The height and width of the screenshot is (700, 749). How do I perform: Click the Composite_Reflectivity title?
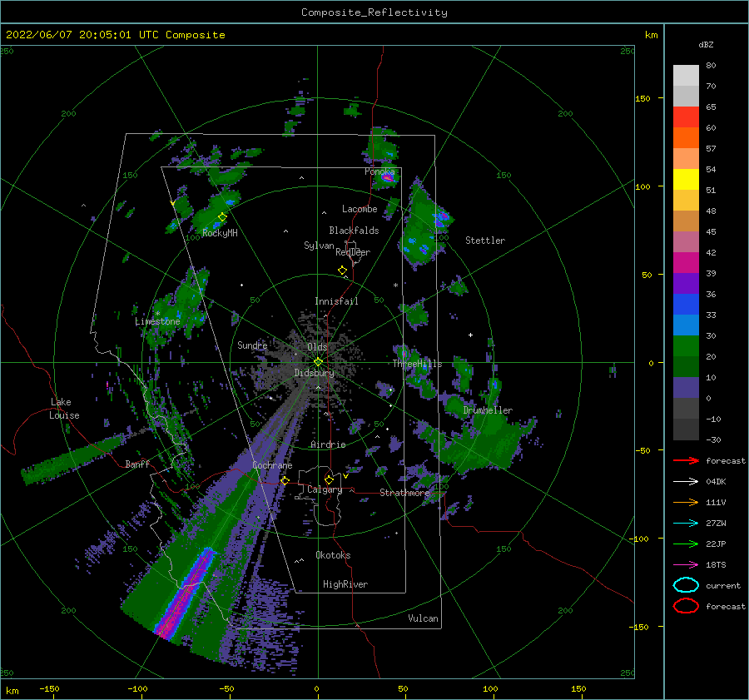pos(374,12)
